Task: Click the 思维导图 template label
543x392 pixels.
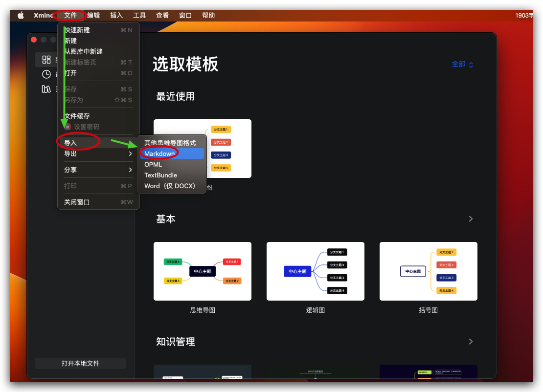Action: [203, 310]
